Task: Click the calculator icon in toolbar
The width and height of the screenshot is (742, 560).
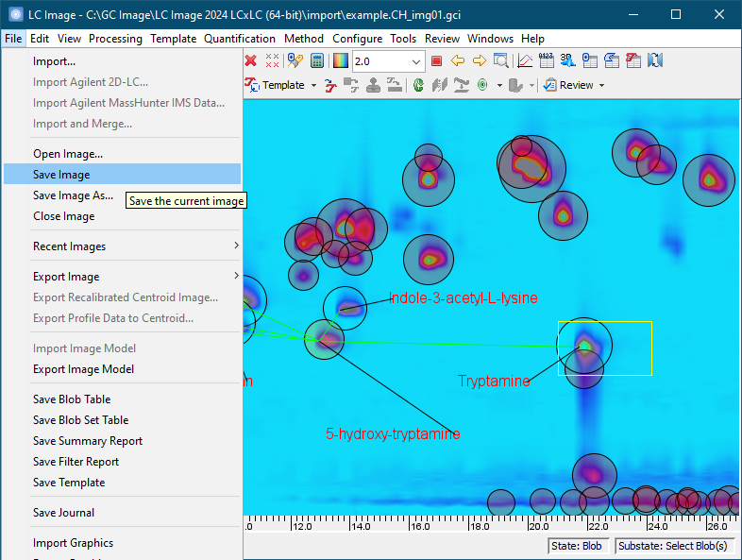Action: point(317,61)
